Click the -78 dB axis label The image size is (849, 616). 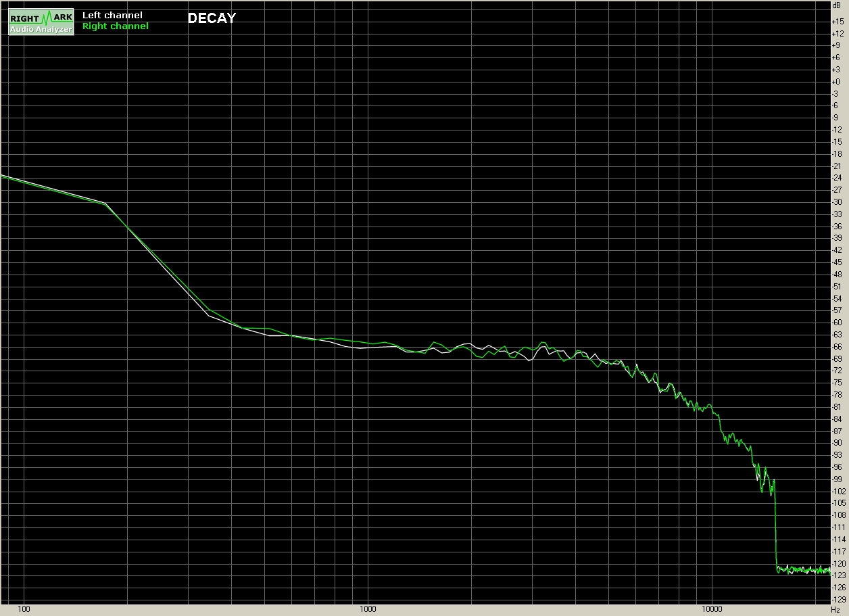tap(838, 395)
